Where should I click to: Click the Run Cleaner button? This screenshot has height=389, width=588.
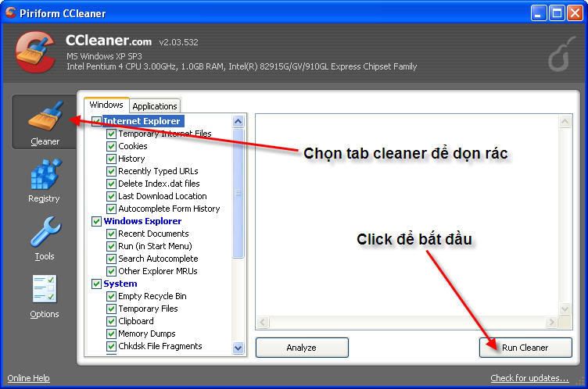[525, 348]
